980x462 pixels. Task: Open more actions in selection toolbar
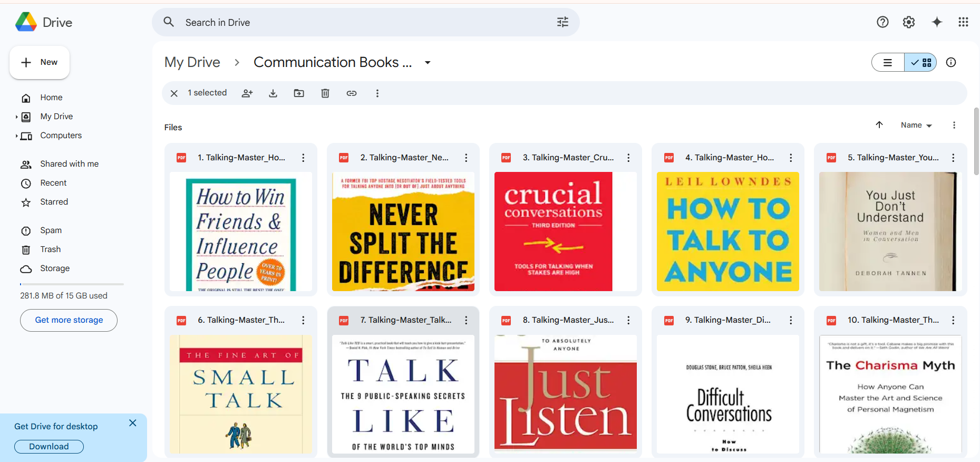click(377, 93)
